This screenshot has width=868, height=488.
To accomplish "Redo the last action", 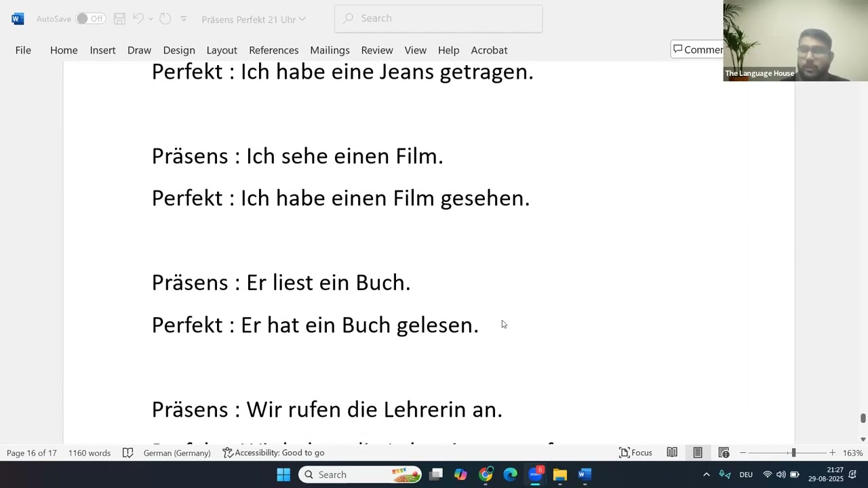I will point(165,19).
